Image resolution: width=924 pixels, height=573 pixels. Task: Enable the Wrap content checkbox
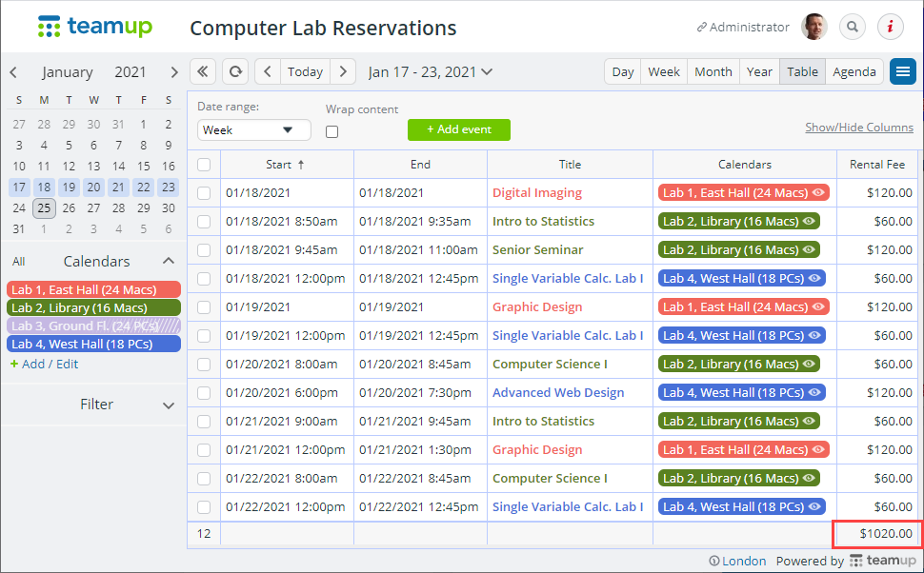tap(332, 131)
